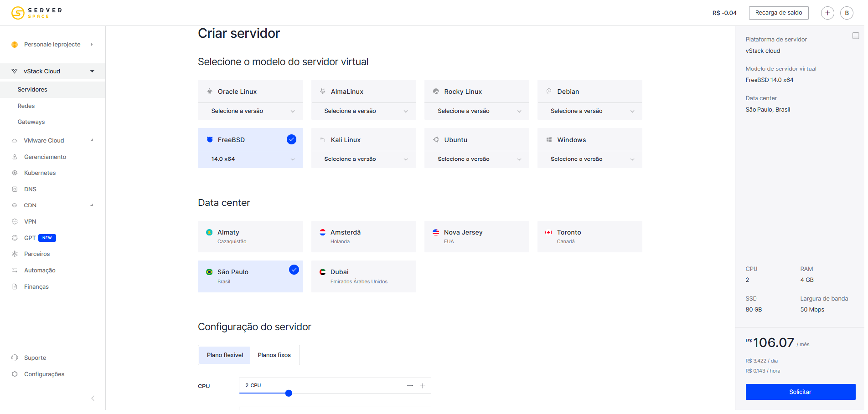Screen dimensions: 868x414
Task: Select the Nova Jersey data center
Action: click(477, 236)
